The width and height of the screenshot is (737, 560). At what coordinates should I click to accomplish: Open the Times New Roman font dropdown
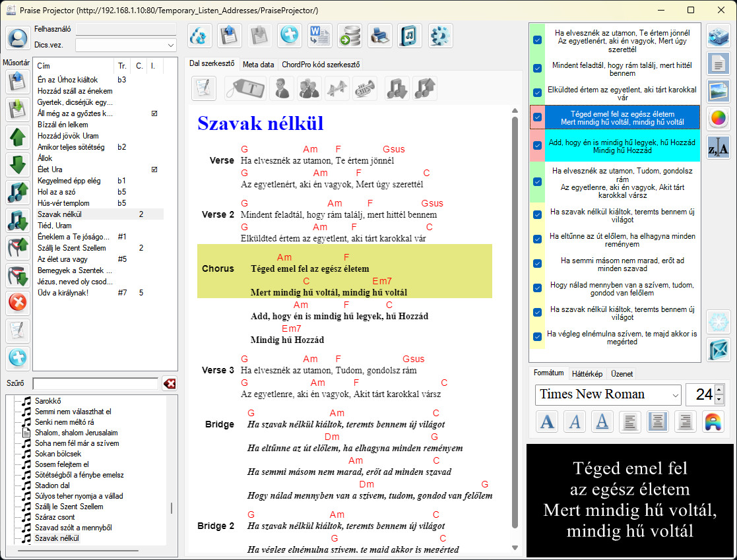point(674,395)
